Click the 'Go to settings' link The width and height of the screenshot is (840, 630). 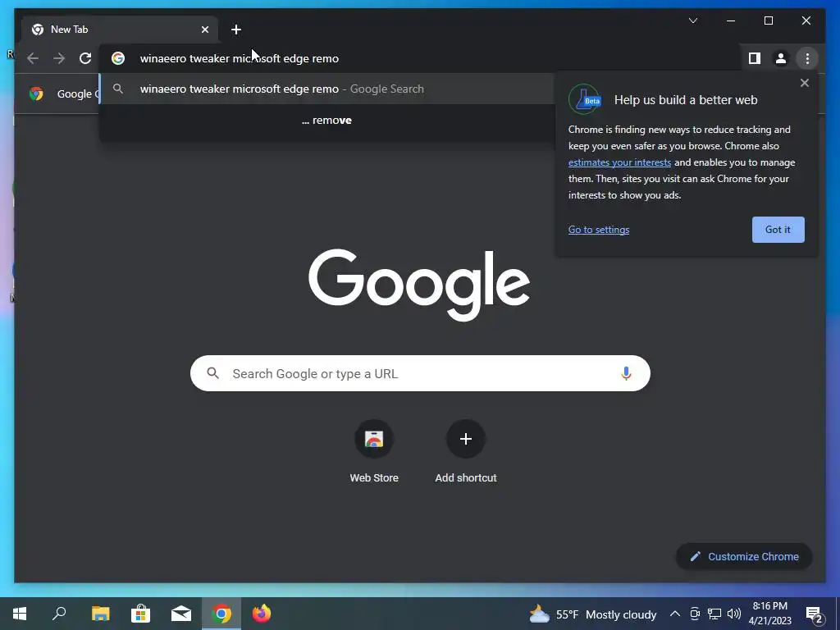point(598,230)
